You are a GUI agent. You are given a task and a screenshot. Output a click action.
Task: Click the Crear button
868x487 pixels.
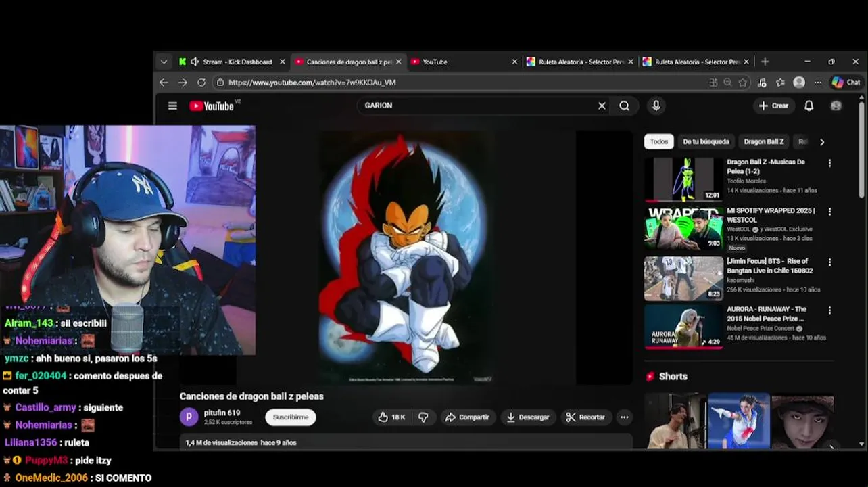(x=774, y=106)
